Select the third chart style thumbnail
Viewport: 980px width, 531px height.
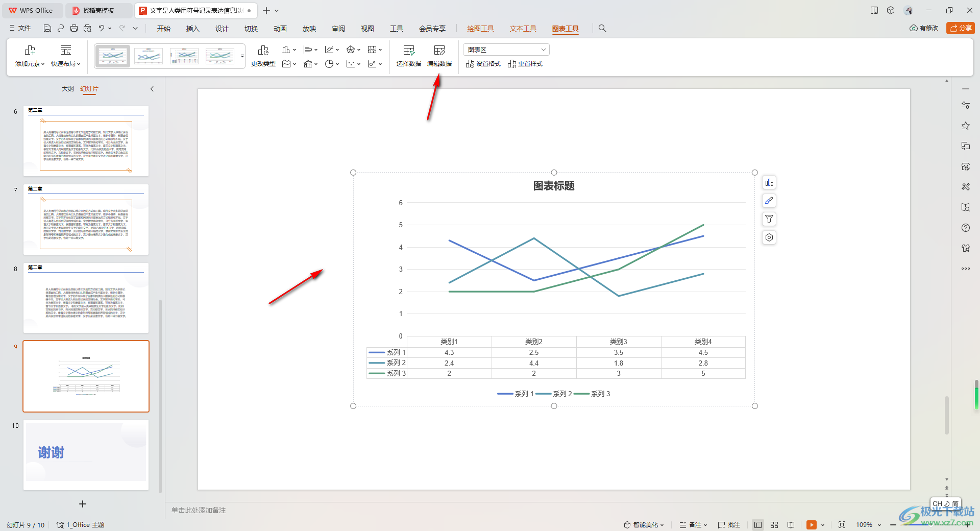click(x=184, y=56)
